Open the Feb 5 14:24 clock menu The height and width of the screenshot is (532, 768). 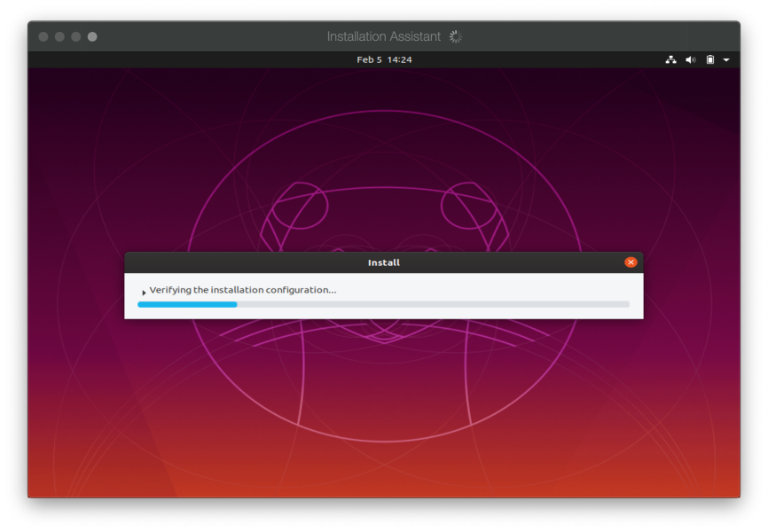[x=384, y=59]
